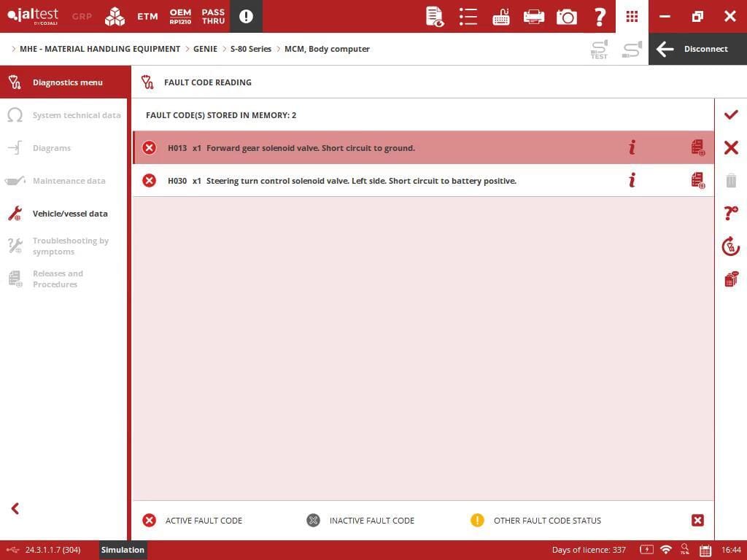Viewport: 747px width, 560px height.
Task: Click the info icon for fault H013
Action: click(x=632, y=147)
